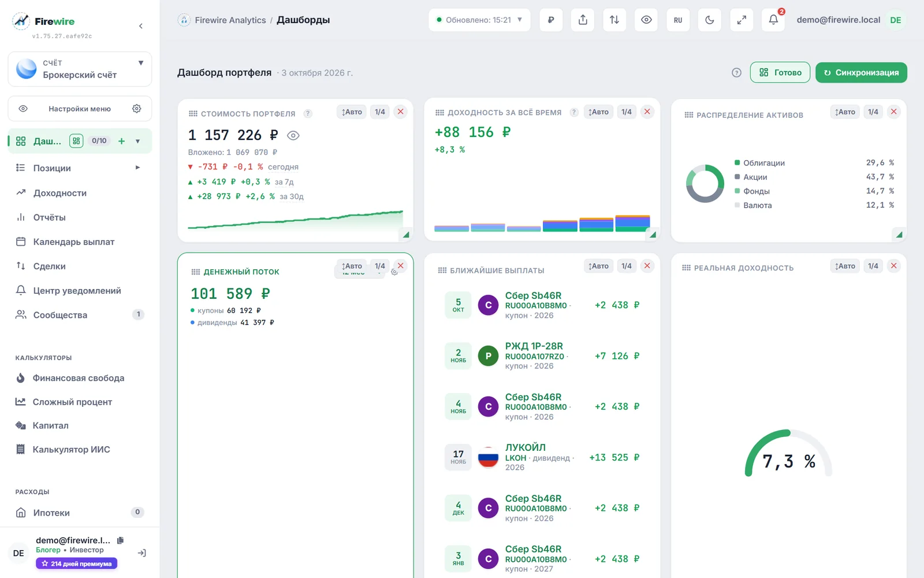924x578 pixels.
Task: Open notifications bell with 2 badge
Action: (x=773, y=20)
